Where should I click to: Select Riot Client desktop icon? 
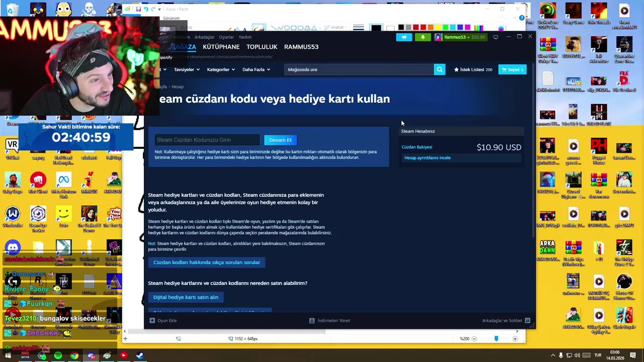38,184
